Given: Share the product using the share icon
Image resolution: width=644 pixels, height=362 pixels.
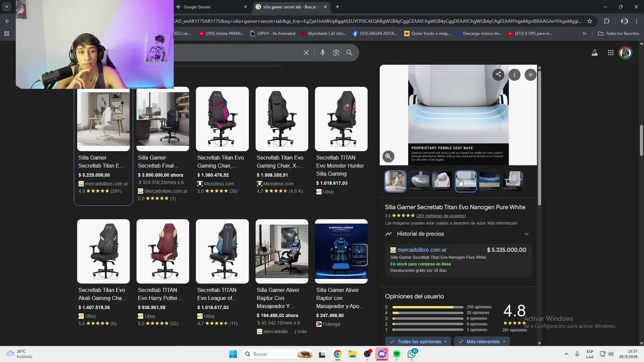Looking at the screenshot, I should click(x=498, y=74).
